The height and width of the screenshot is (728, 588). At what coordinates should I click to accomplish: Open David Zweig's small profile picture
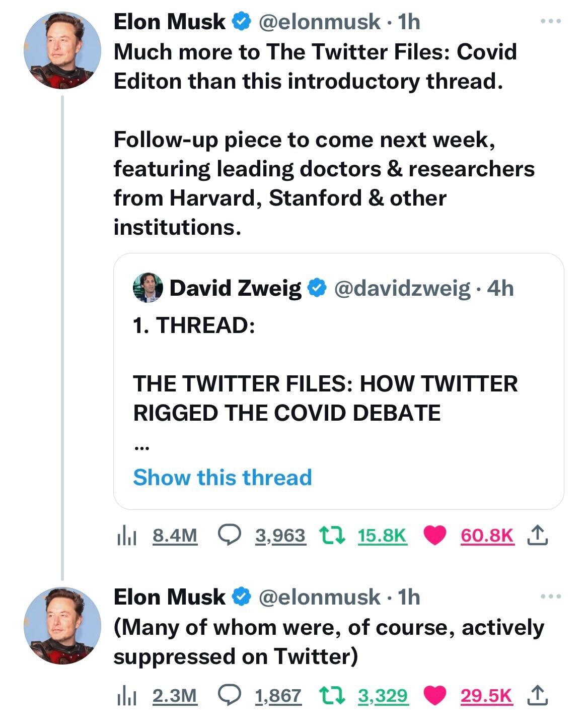(148, 289)
